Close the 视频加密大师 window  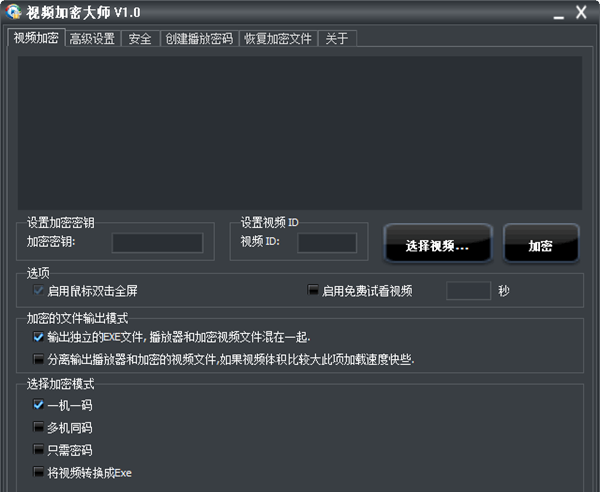point(581,12)
